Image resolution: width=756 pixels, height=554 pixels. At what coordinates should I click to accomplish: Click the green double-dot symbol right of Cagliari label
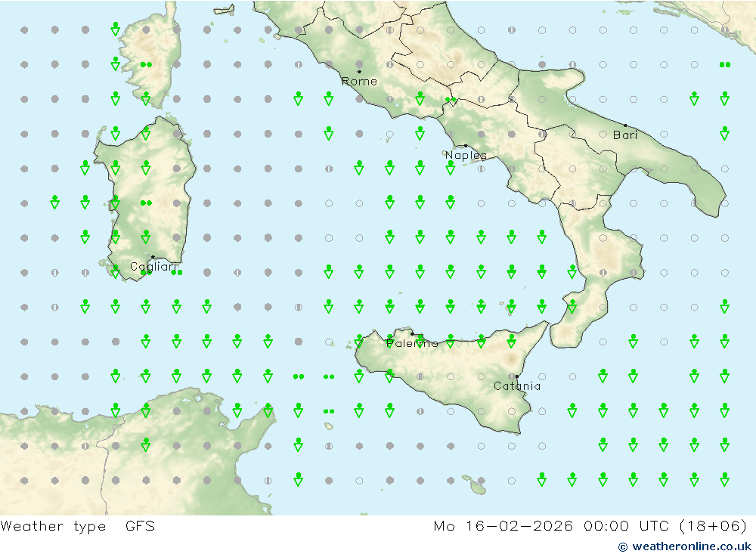177,272
